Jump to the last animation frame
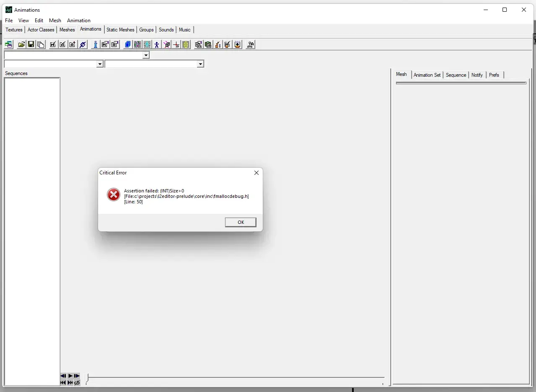 coord(70,382)
